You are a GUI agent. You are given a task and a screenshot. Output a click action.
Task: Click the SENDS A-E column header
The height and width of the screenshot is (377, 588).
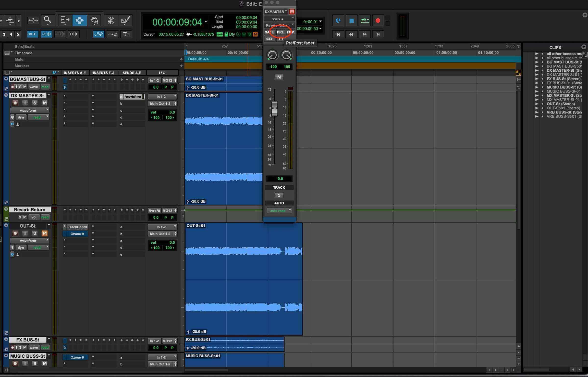coord(132,73)
